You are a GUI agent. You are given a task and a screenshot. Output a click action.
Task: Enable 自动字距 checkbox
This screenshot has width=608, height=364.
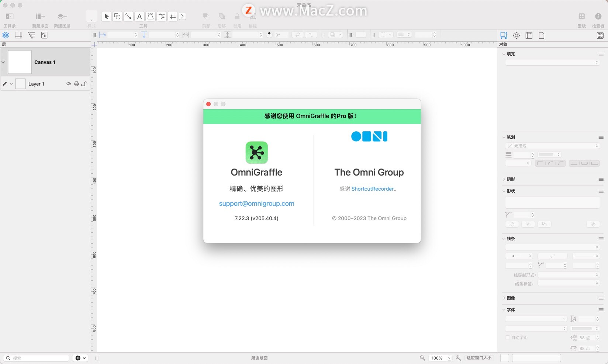pos(507,337)
